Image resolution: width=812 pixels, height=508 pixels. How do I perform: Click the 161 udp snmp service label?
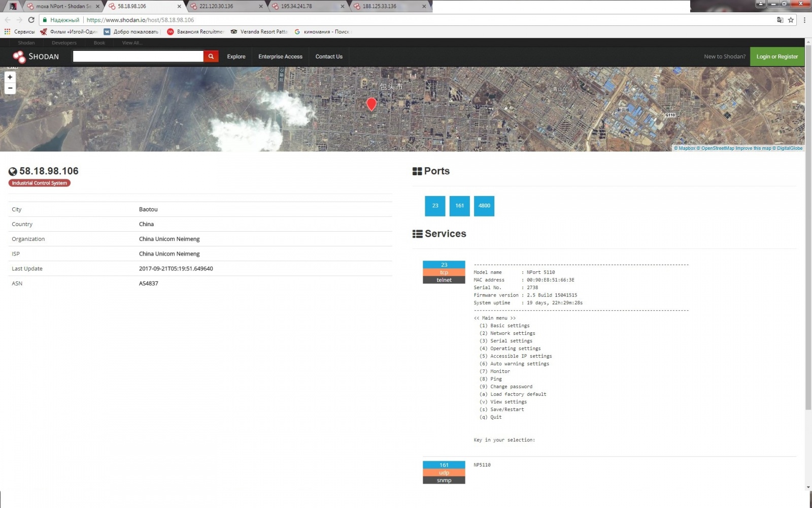[444, 472]
